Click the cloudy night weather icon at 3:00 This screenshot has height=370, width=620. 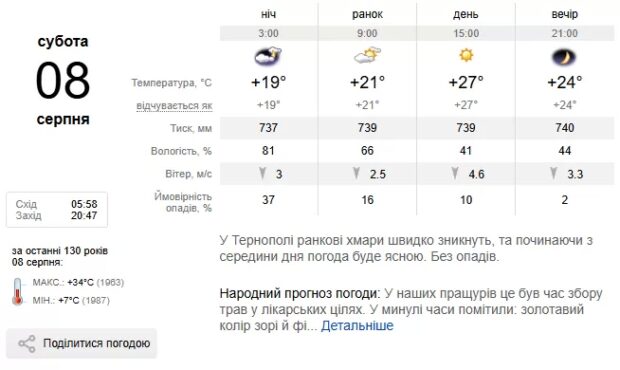point(268,56)
